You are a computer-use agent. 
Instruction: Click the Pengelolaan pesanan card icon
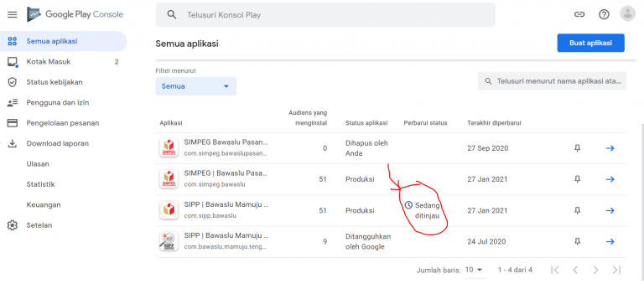pyautogui.click(x=13, y=123)
